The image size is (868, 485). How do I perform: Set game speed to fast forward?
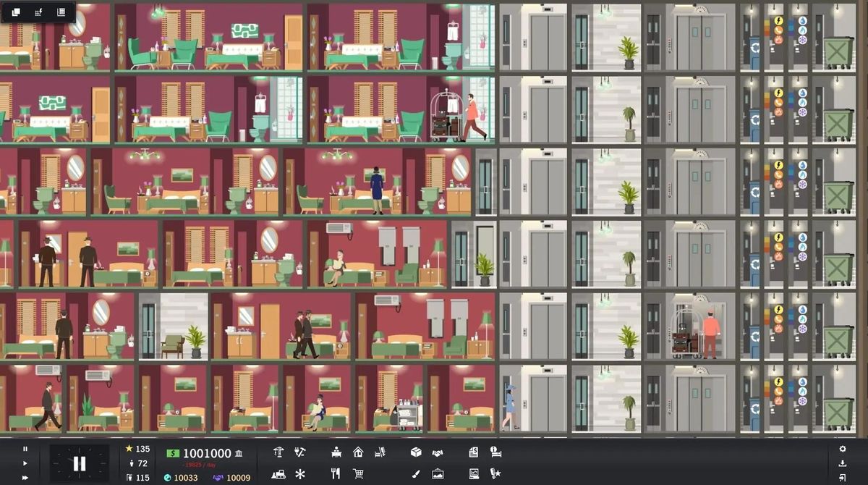(x=25, y=478)
